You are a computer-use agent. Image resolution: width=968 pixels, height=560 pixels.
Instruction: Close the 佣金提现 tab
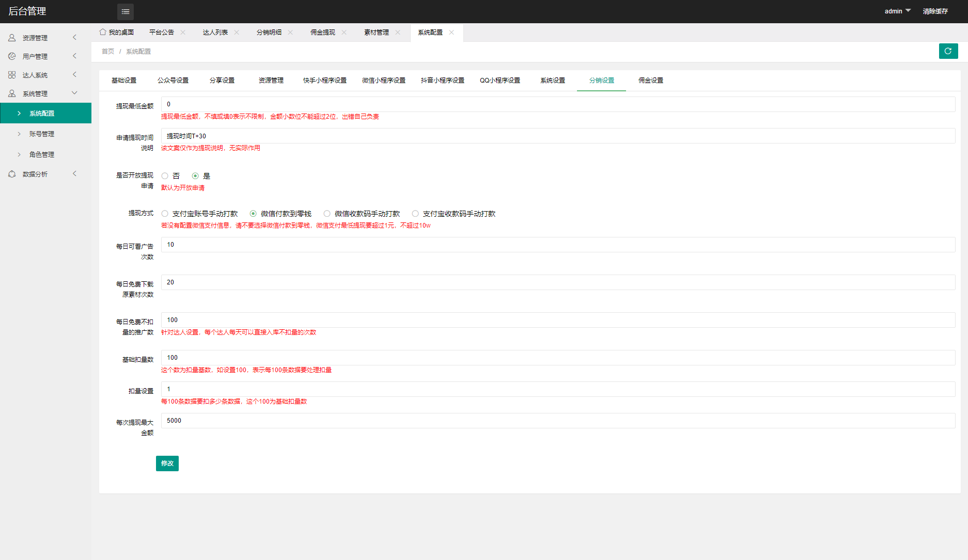(x=344, y=32)
